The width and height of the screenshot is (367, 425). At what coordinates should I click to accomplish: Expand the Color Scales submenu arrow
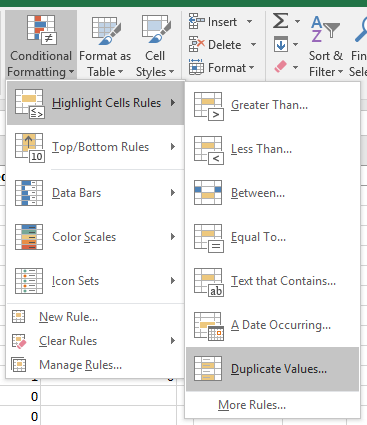pos(173,237)
